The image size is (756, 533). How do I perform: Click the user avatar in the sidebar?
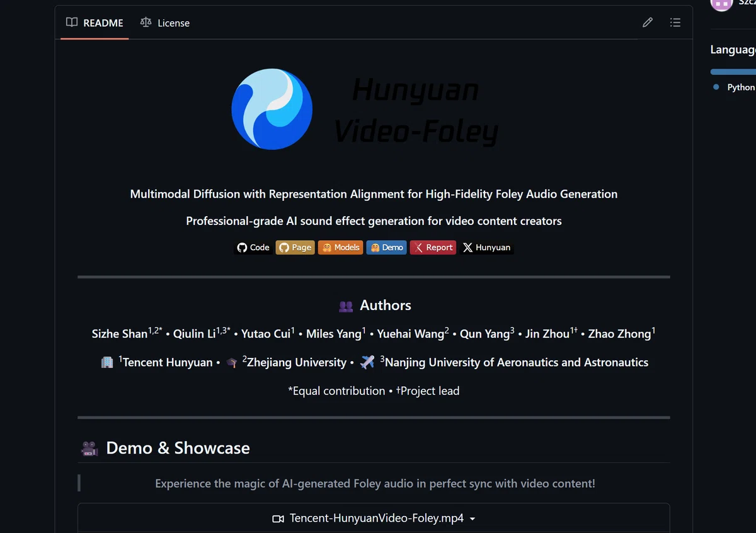click(721, 4)
